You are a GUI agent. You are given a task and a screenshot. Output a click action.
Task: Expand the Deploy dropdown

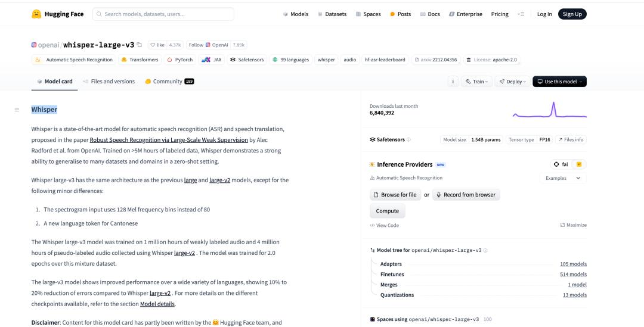512,82
